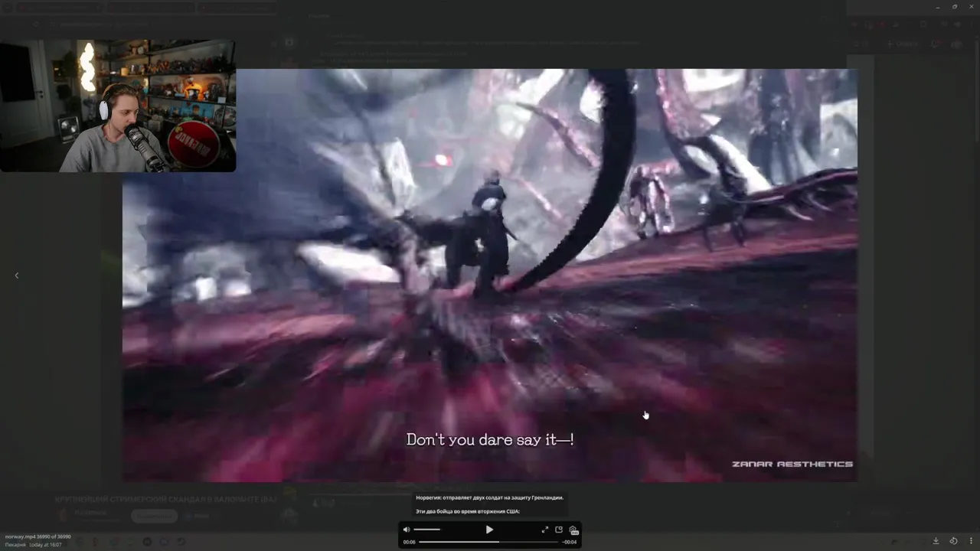Download the video with the save icon
Screen dimensions: 980x551
936,541
